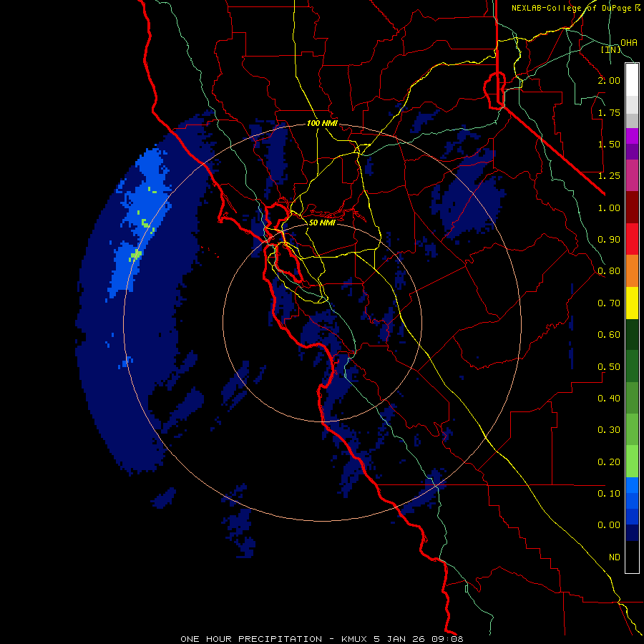Click the 1.00 legend value
Screen dimensions: 644x644
point(609,208)
